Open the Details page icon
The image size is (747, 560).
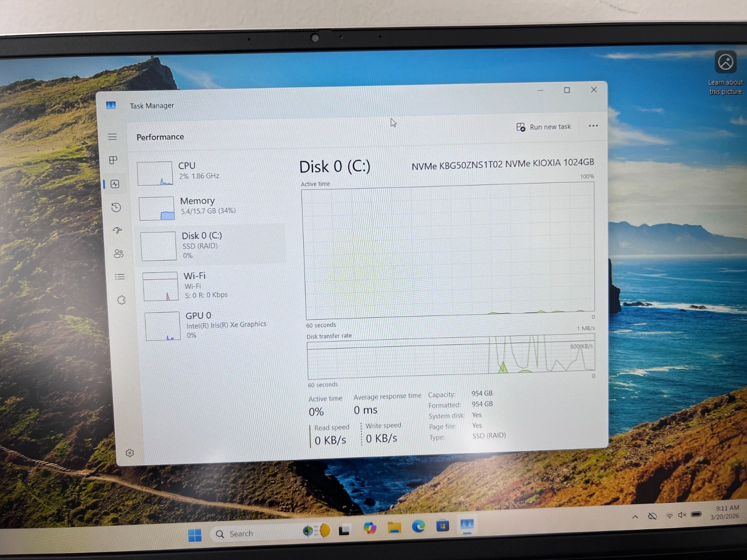[120, 277]
